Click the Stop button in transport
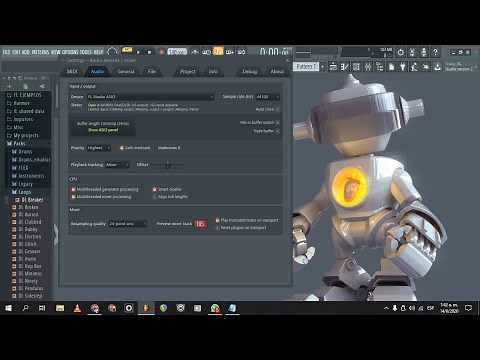 click(x=149, y=52)
